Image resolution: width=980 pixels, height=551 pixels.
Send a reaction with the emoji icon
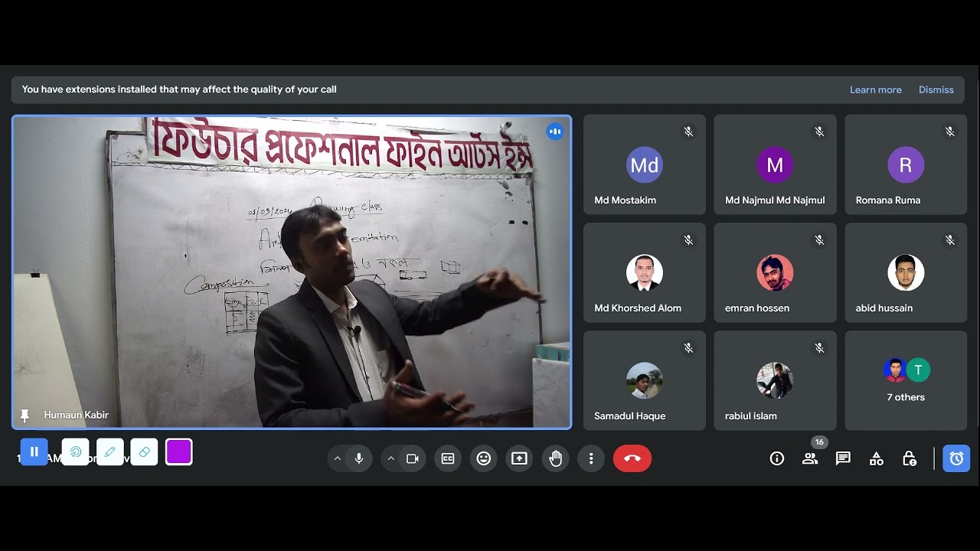tap(484, 458)
